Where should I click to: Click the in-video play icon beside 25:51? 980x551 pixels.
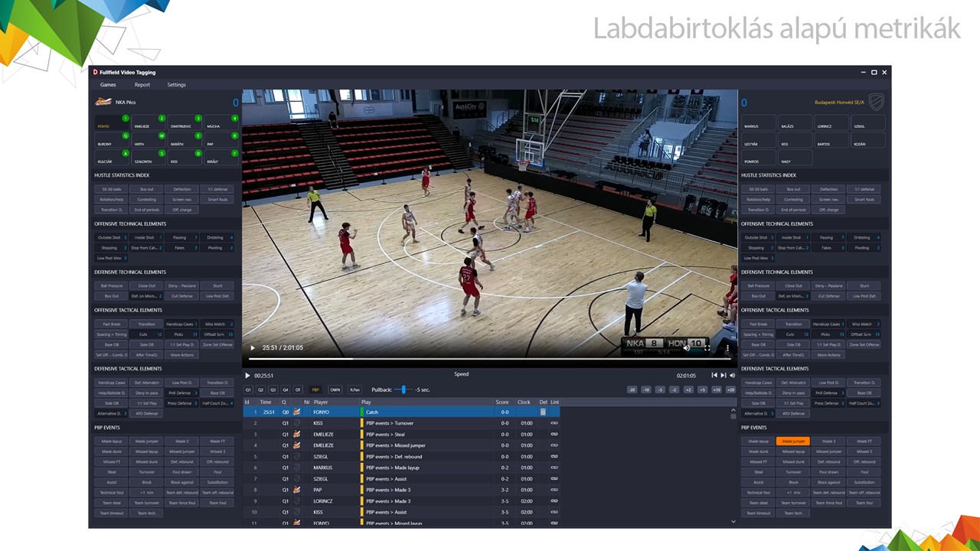tap(253, 347)
